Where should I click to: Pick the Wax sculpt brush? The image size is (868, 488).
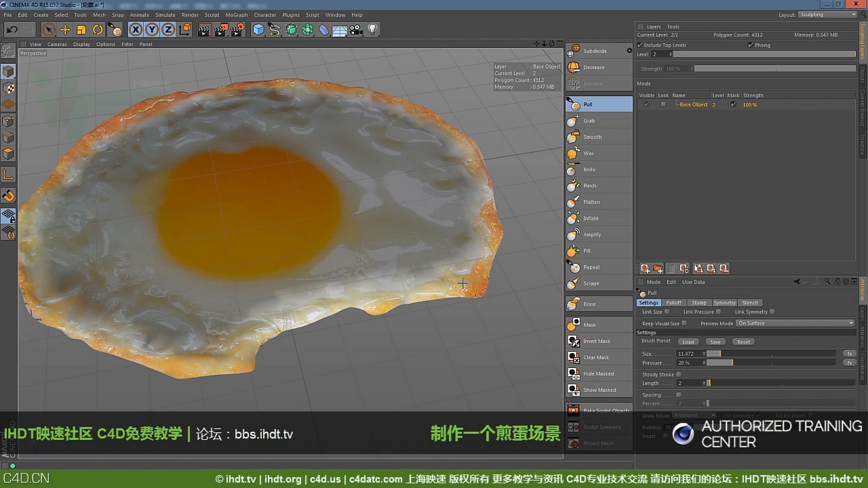(599, 153)
